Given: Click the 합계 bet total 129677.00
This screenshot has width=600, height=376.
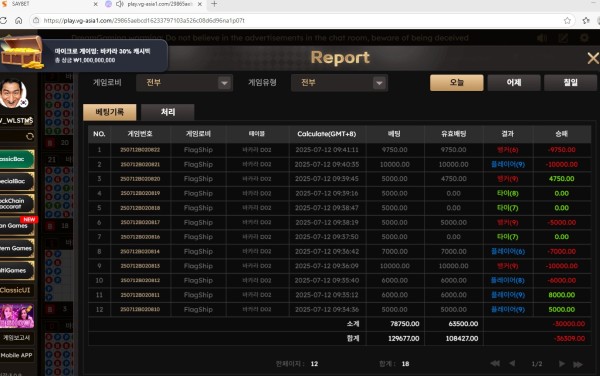Looking at the screenshot, I should pos(403,339).
